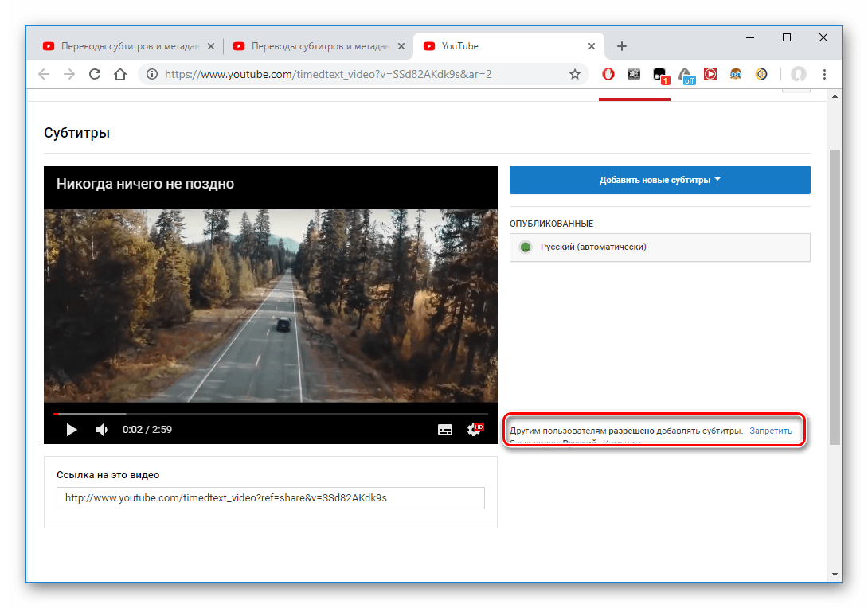
Task: Open the 'Русский (автоматически)' subtitle track
Action: 660,247
